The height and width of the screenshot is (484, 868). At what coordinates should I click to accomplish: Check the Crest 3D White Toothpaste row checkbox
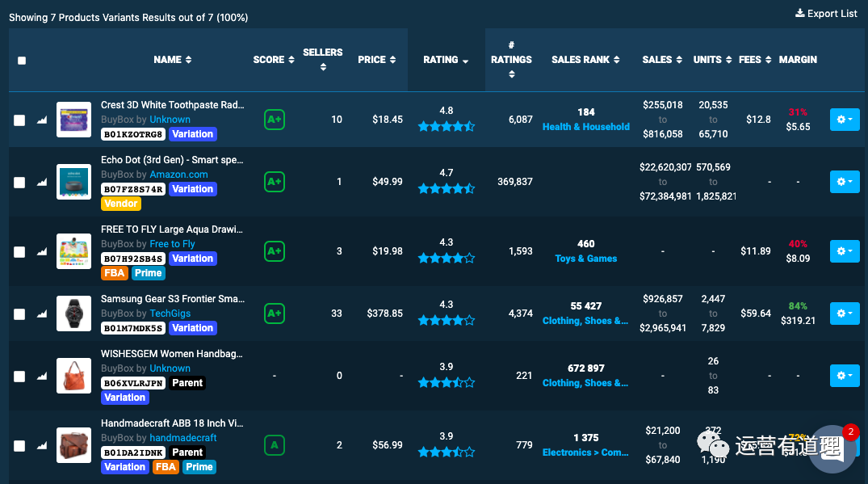[19, 120]
